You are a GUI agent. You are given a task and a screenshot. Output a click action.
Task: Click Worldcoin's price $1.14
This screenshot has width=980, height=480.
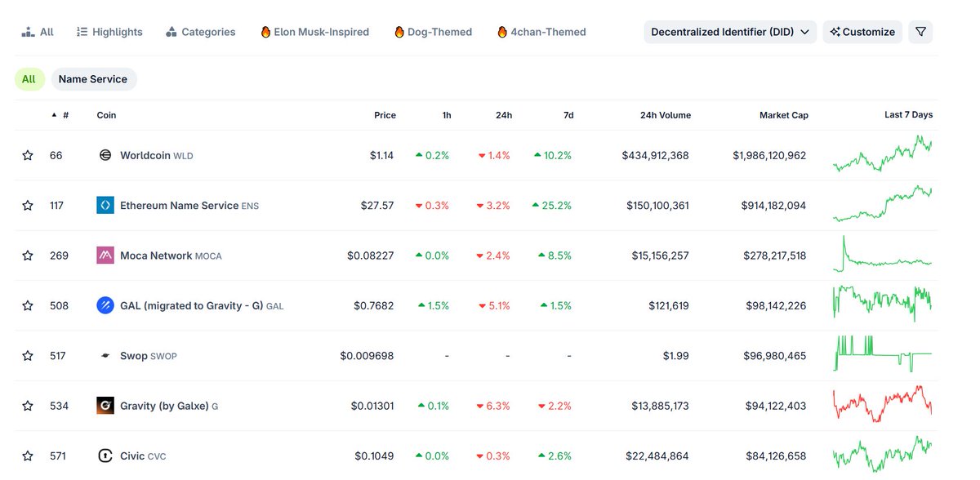coord(381,155)
